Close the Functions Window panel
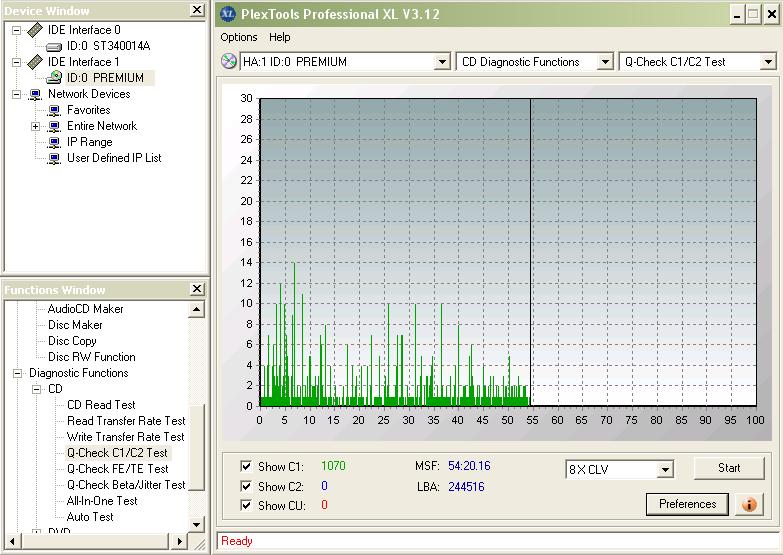 [x=198, y=289]
